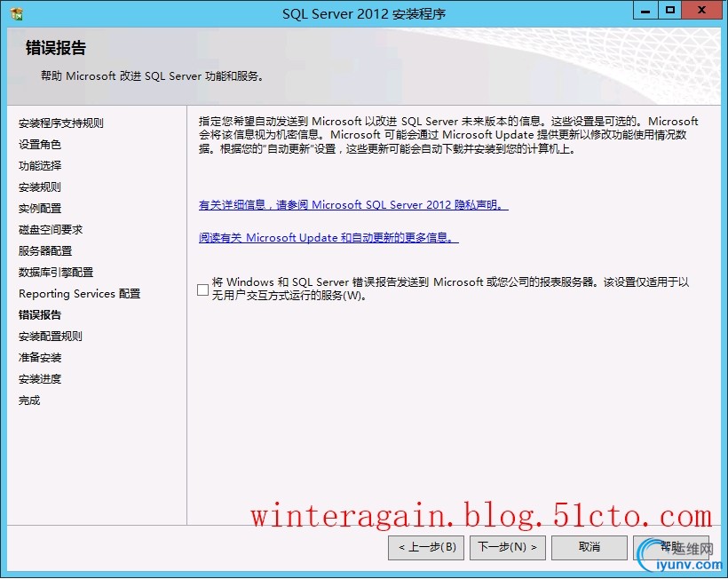Select the Reporting Services 配置 step
The width and height of the screenshot is (728, 579).
[79, 294]
